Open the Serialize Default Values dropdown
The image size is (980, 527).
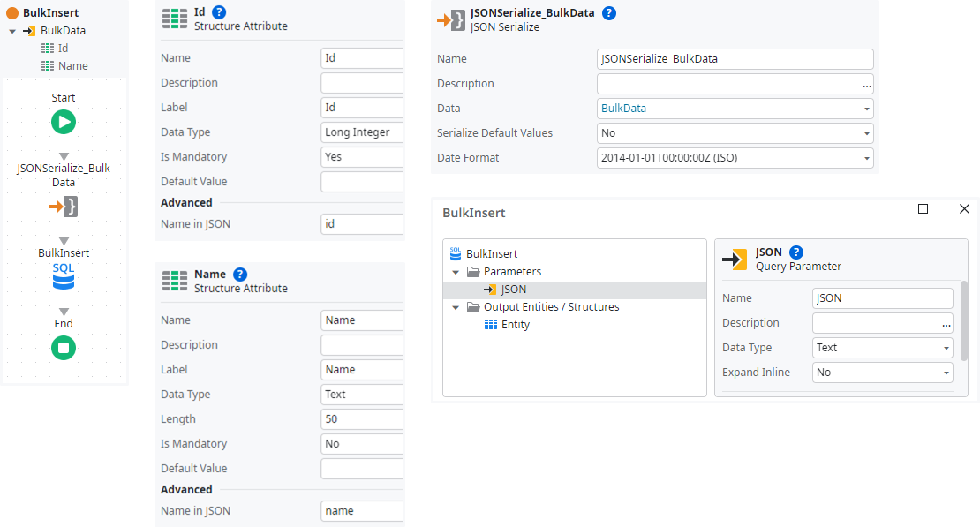pos(865,132)
